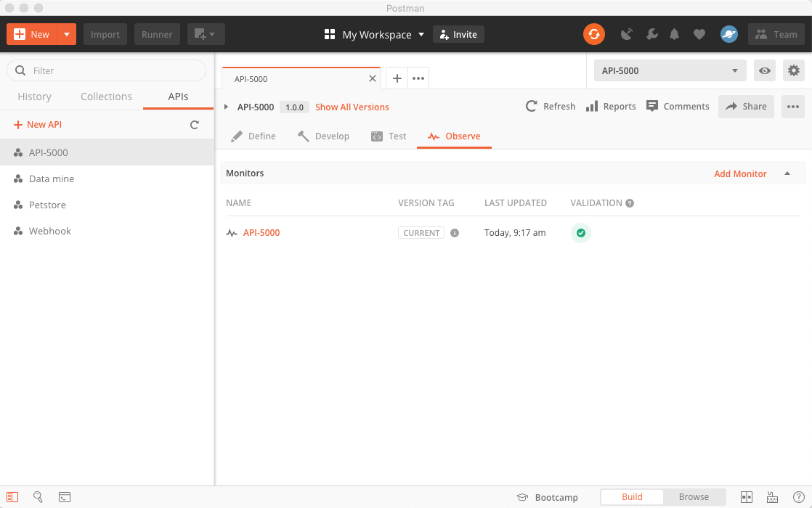812x508 pixels.
Task: Click the Invite button
Action: tap(458, 34)
